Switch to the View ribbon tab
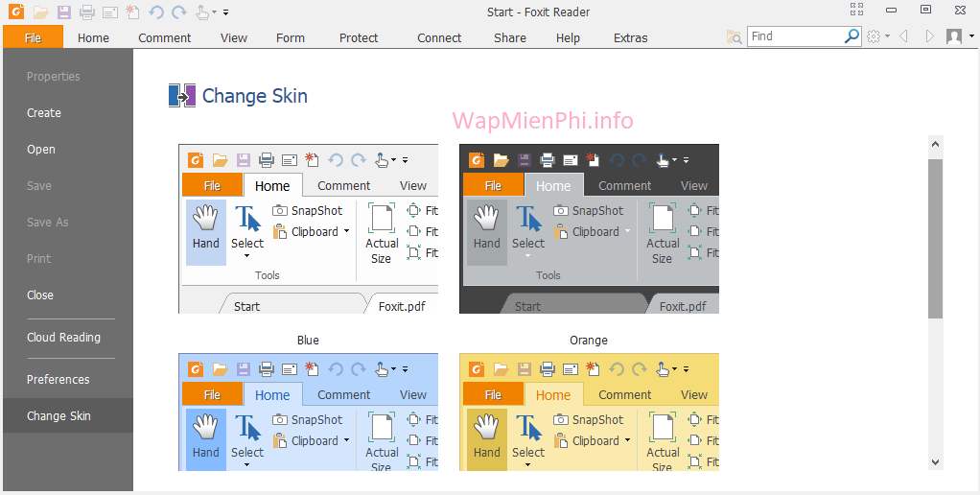The image size is (980, 495). (234, 38)
